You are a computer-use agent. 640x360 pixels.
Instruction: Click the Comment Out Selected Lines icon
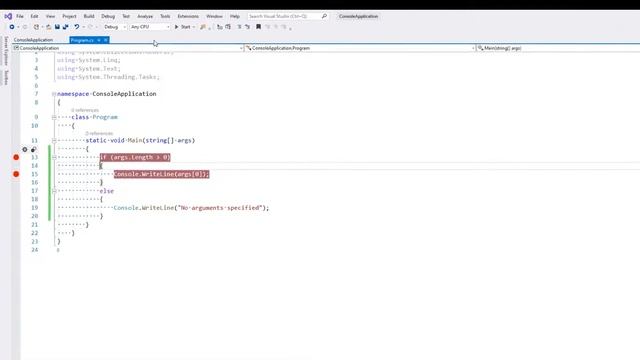pos(239,27)
